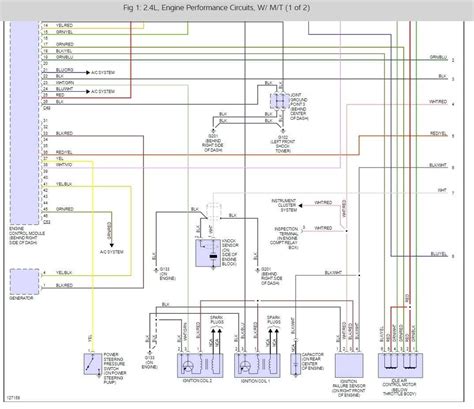Click the A/C System label below GRN/RED wire

[112, 252]
